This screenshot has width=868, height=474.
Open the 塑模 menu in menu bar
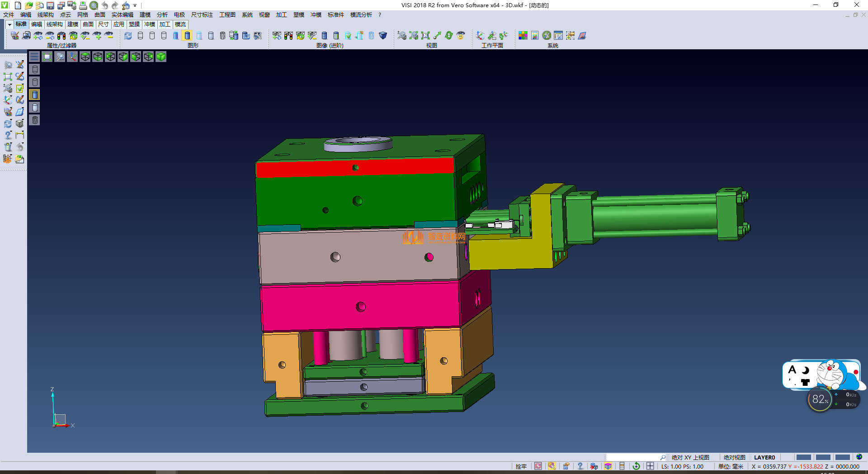tap(298, 15)
